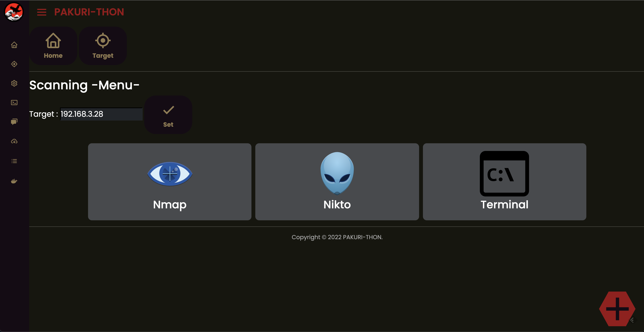The image size is (644, 332).
Task: Switch to the Target tile
Action: (x=103, y=46)
